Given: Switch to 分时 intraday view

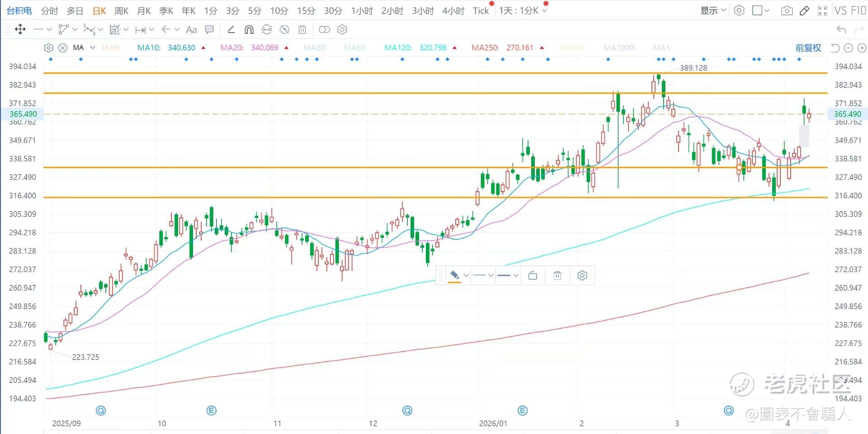Looking at the screenshot, I should [x=49, y=11].
